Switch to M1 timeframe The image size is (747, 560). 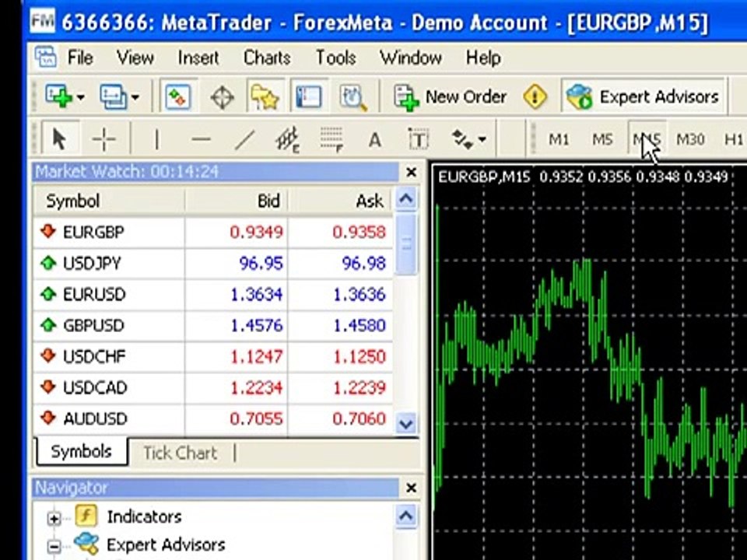(x=559, y=139)
